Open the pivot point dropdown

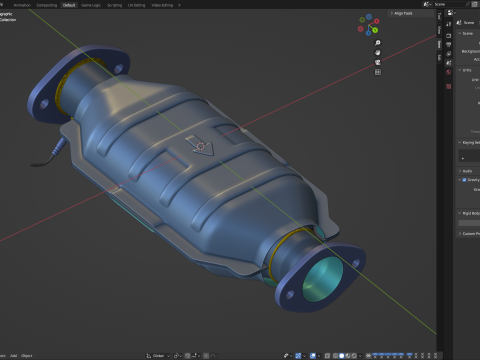pyautogui.click(x=177, y=356)
